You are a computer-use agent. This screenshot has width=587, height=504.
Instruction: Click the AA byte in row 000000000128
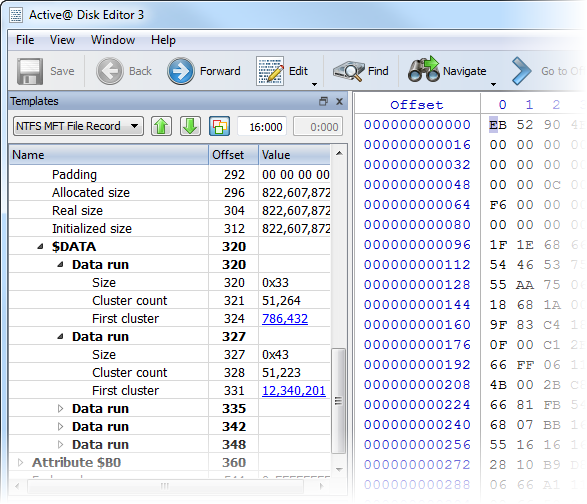tap(525, 285)
